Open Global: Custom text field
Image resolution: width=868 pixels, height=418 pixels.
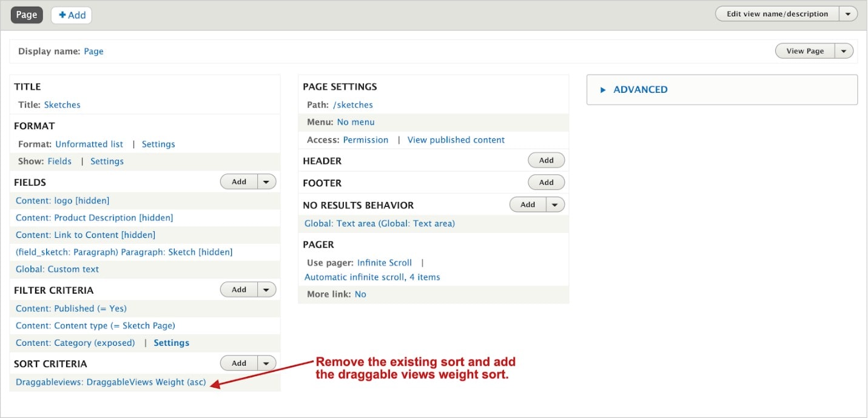pos(57,269)
